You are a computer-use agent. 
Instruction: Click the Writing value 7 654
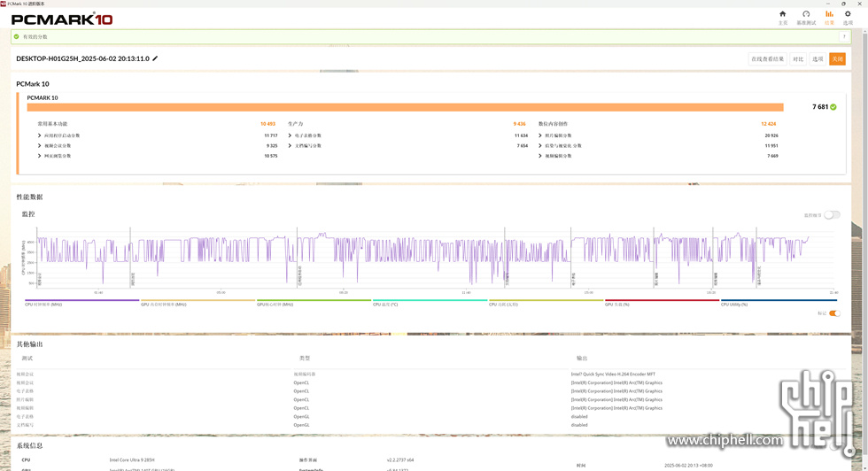click(x=522, y=145)
